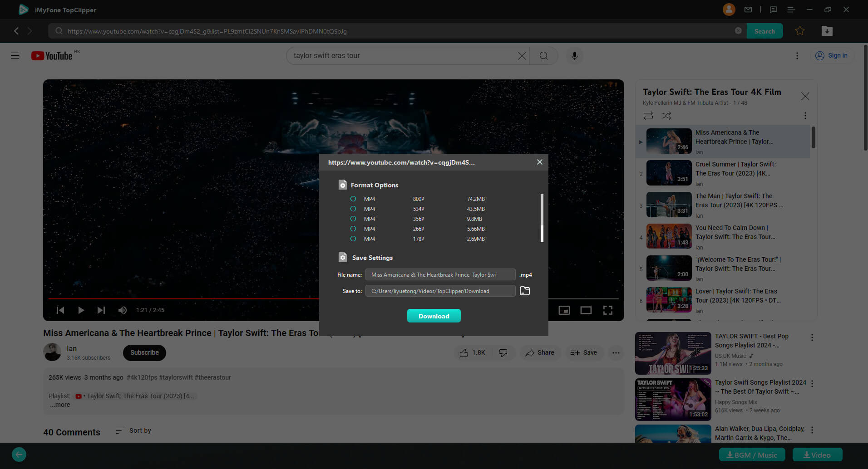Viewport: 868px width, 469px height.
Task: Like the video with thumbs up
Action: pos(473,353)
